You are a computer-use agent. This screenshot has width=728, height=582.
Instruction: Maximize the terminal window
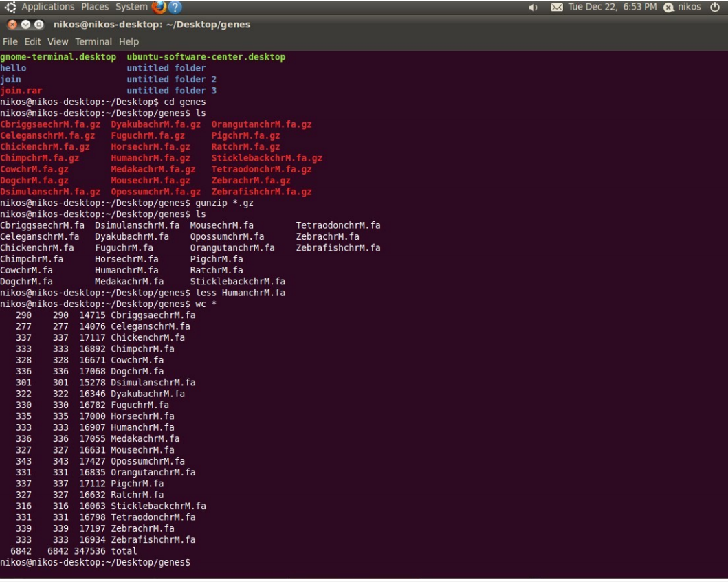[38, 25]
